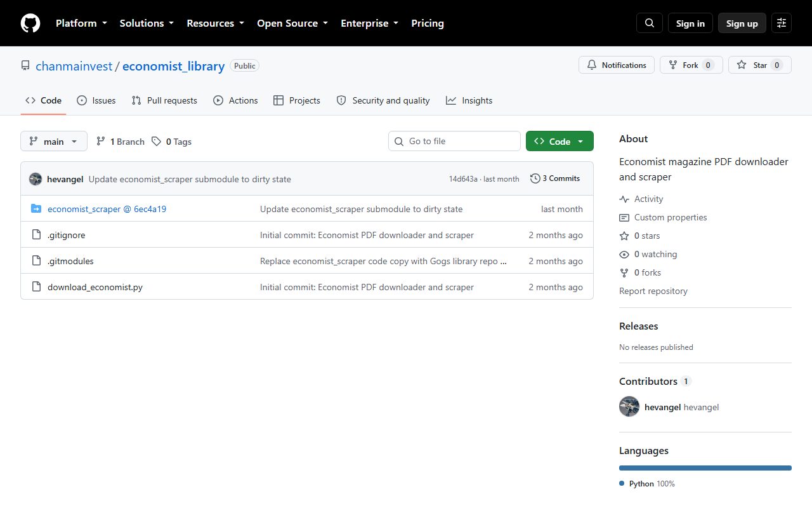Switch to the Issues tab

point(96,100)
